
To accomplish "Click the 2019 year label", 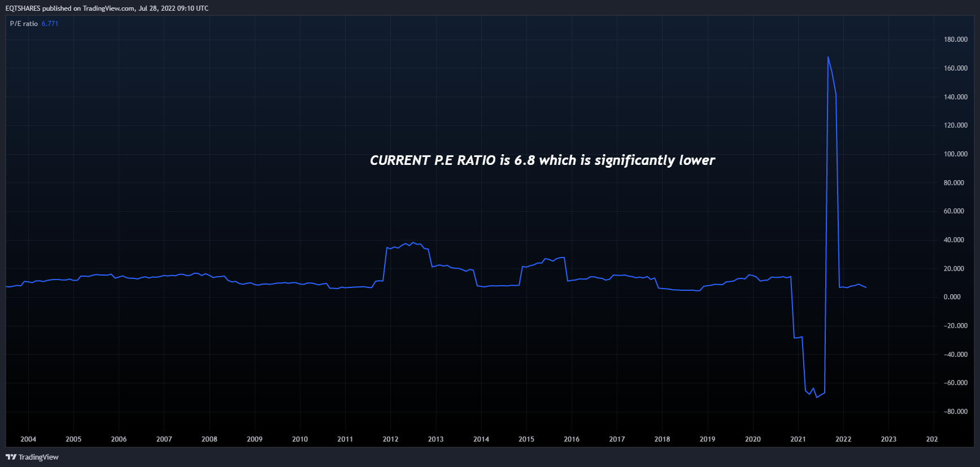I will [x=707, y=439].
